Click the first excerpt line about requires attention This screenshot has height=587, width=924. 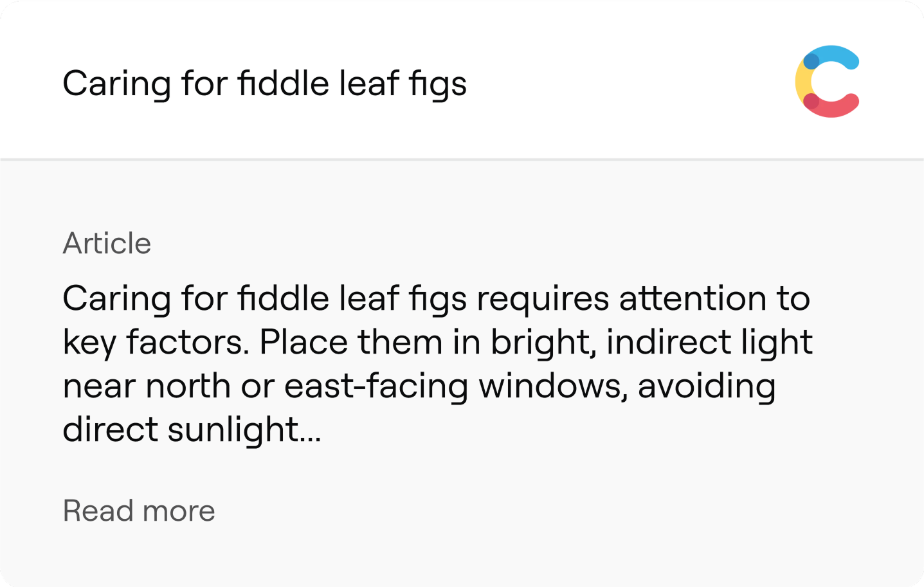tap(436, 299)
